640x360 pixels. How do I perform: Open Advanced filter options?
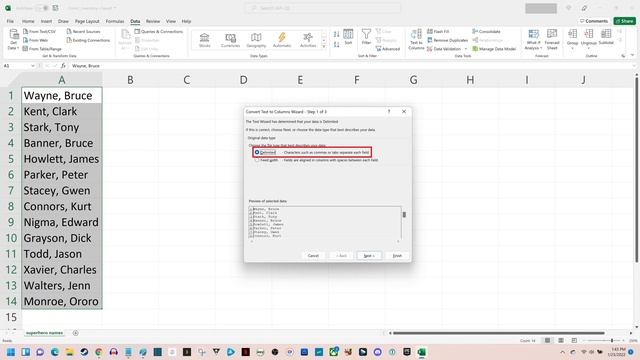coord(388,49)
